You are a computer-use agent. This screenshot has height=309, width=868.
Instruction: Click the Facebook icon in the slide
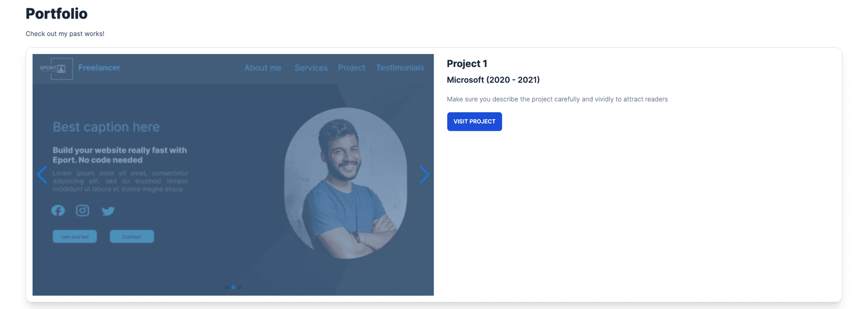click(x=58, y=210)
